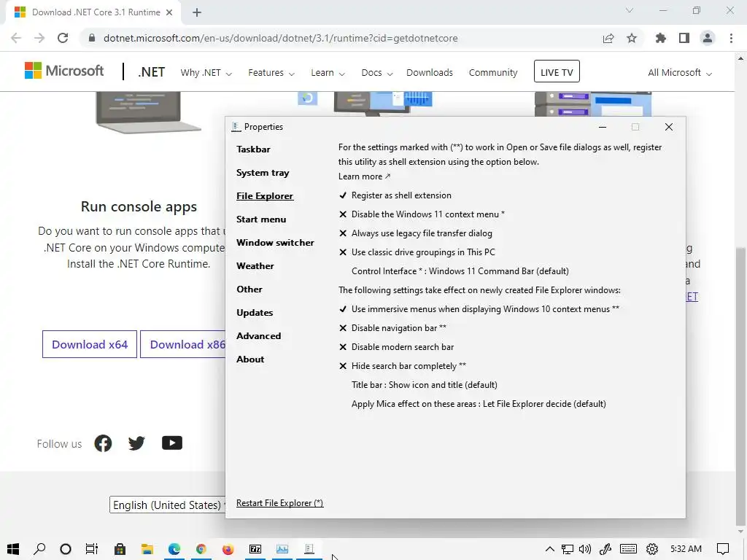Open Chrome three-dot menu
Viewport: 747px width, 560px height.
[731, 38]
